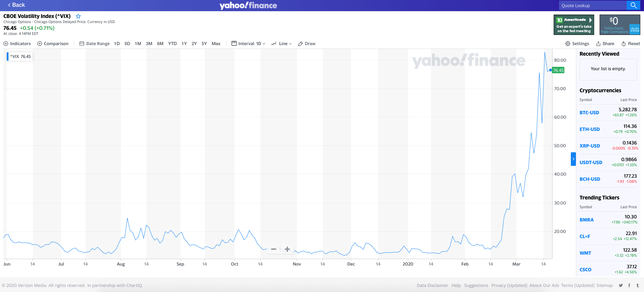This screenshot has width=644, height=292.
Task: Click the Date Range calendar icon
Action: click(81, 43)
